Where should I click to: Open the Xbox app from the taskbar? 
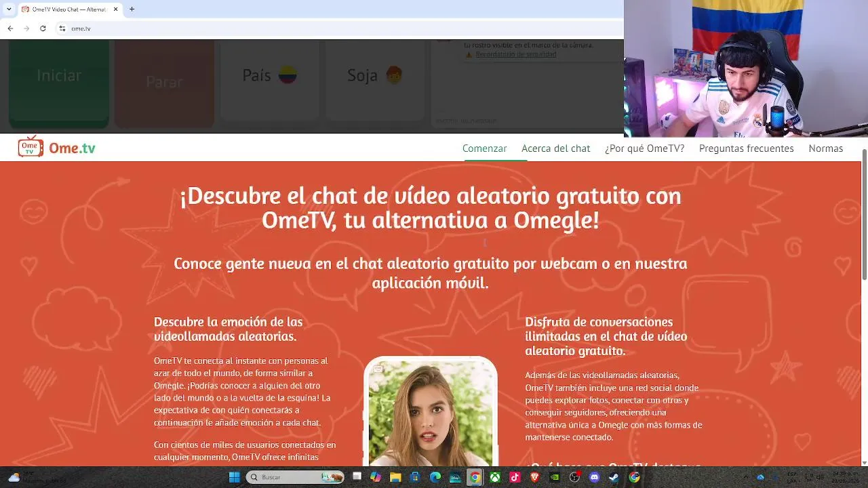[x=495, y=477]
